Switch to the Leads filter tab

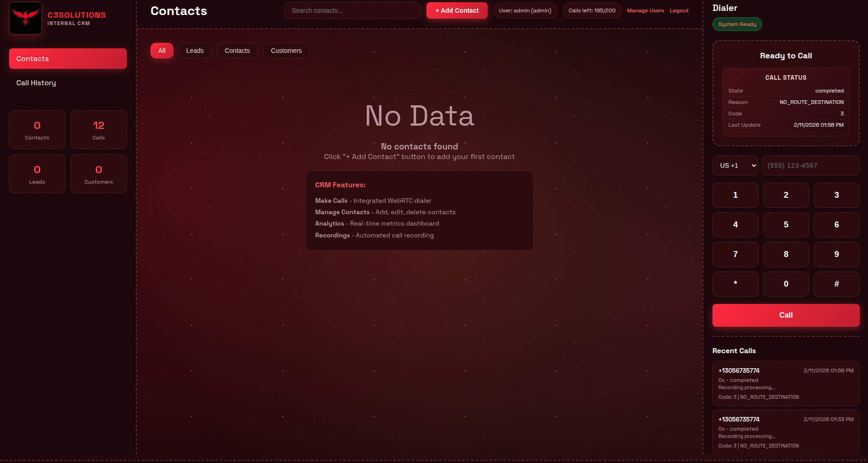pos(195,51)
